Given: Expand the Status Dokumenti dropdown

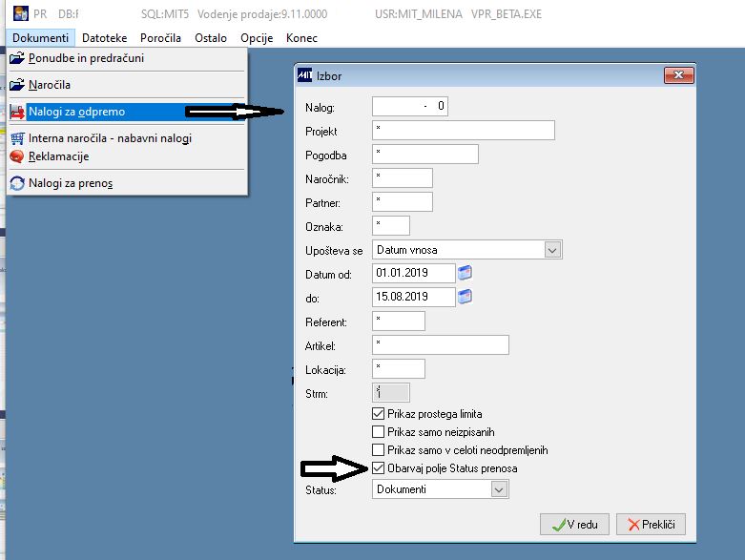Looking at the screenshot, I should point(499,489).
